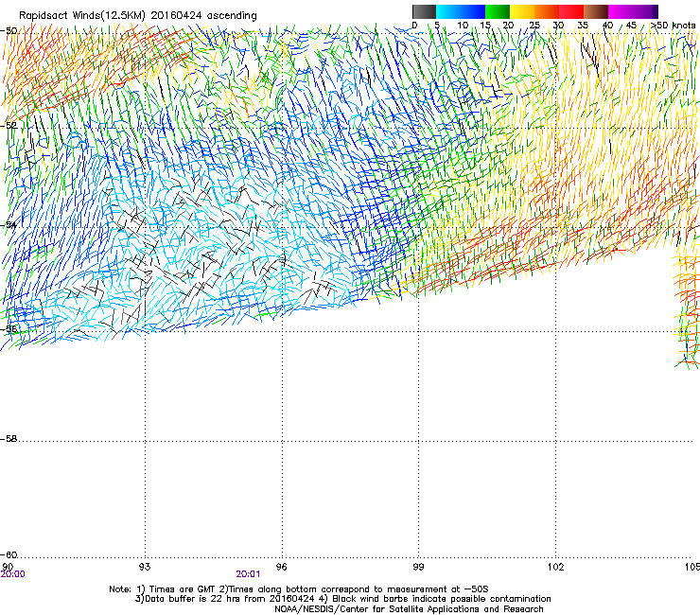Click the '25' legend scale label
The width and height of the screenshot is (700, 615).
pos(534,25)
